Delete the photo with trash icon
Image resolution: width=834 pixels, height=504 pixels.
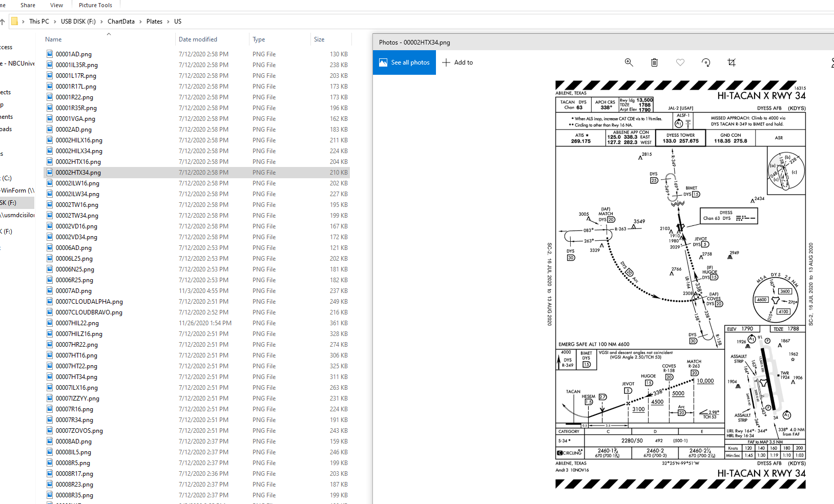pyautogui.click(x=654, y=62)
